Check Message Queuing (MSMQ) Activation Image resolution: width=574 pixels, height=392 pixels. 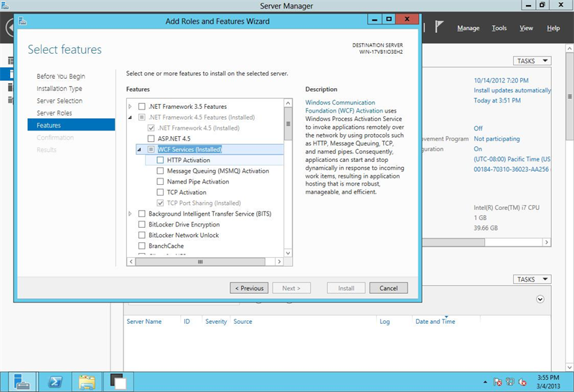coord(160,171)
